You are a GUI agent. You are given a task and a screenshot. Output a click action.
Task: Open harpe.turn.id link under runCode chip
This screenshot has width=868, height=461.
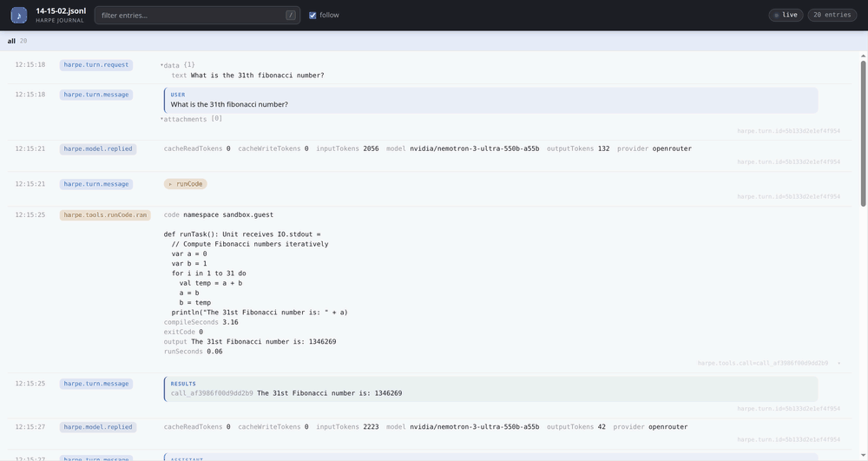(x=788, y=196)
